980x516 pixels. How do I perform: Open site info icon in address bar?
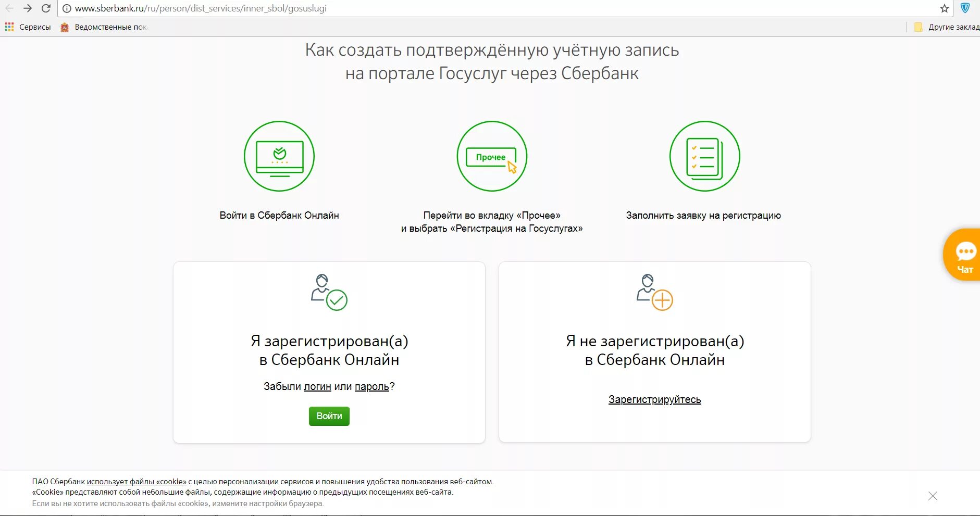(67, 8)
